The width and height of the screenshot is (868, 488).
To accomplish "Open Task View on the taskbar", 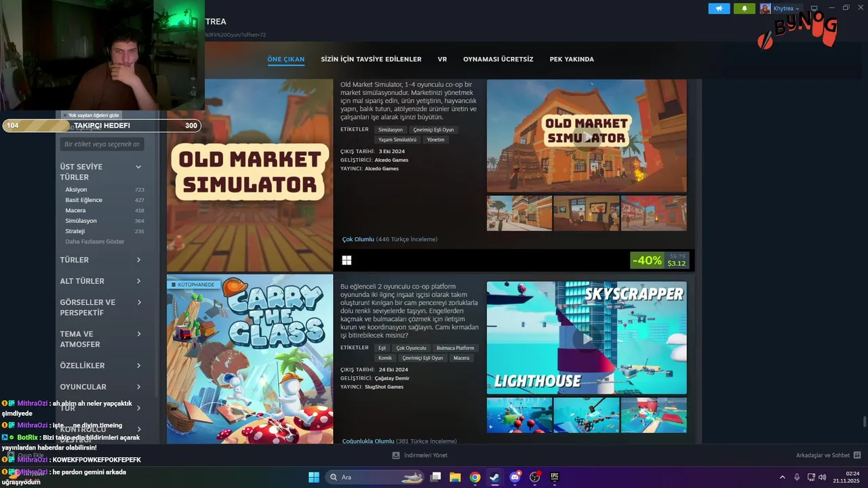I will 436,477.
